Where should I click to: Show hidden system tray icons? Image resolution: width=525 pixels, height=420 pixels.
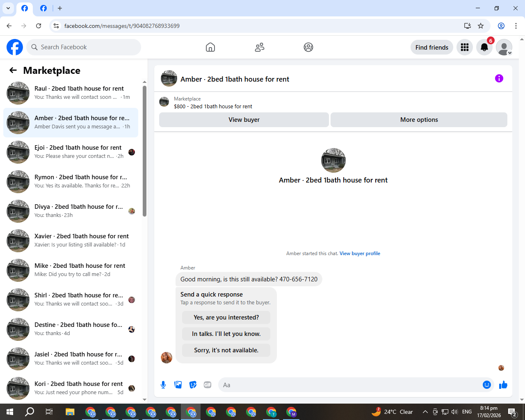coord(425,412)
